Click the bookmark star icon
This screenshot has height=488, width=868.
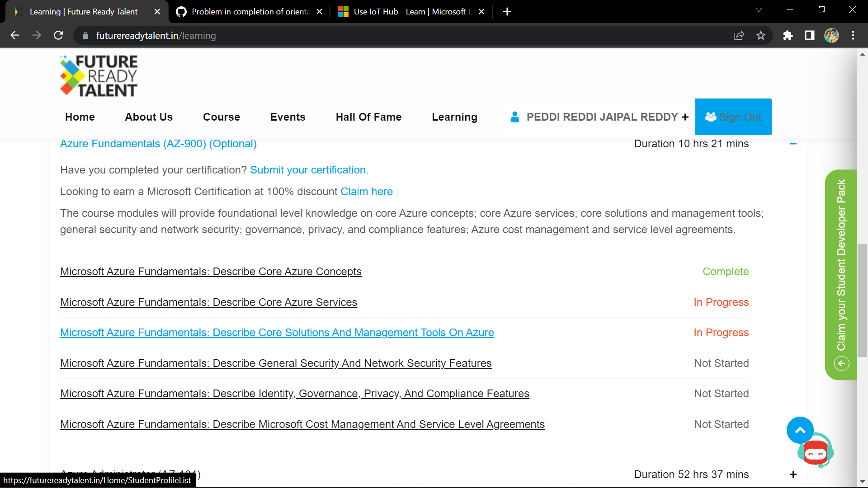[x=761, y=36]
